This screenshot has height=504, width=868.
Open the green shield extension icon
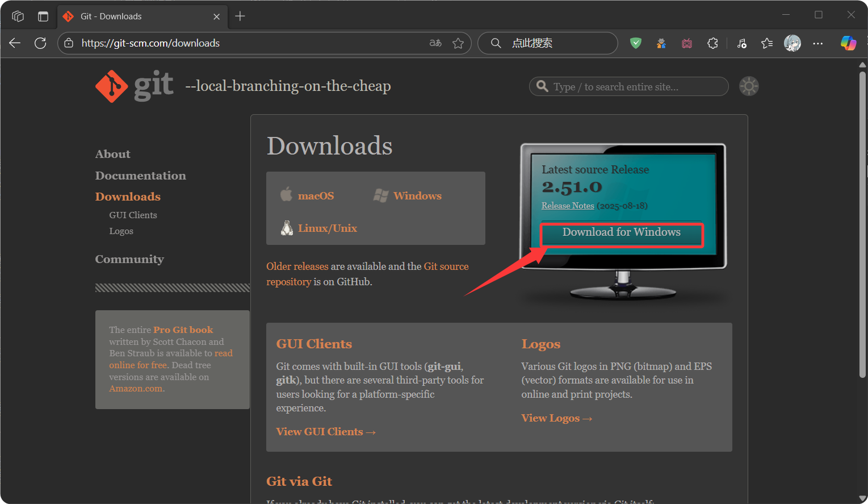click(636, 43)
